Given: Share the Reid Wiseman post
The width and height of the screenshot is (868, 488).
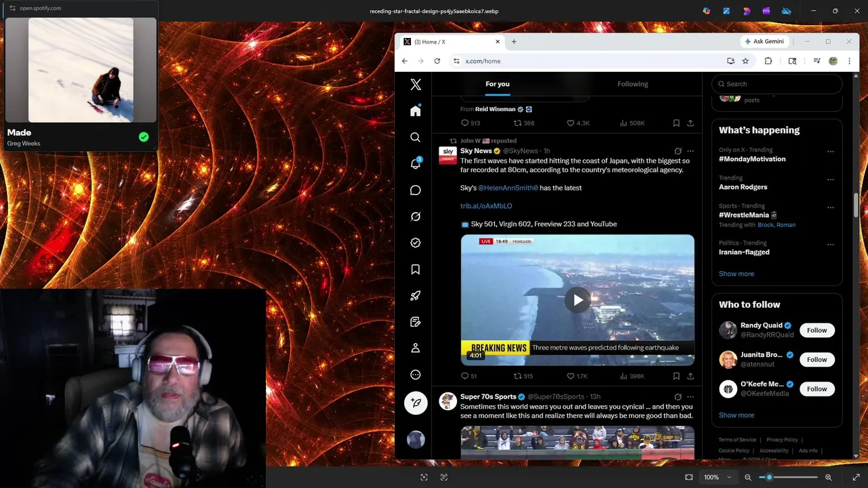Looking at the screenshot, I should [x=690, y=123].
